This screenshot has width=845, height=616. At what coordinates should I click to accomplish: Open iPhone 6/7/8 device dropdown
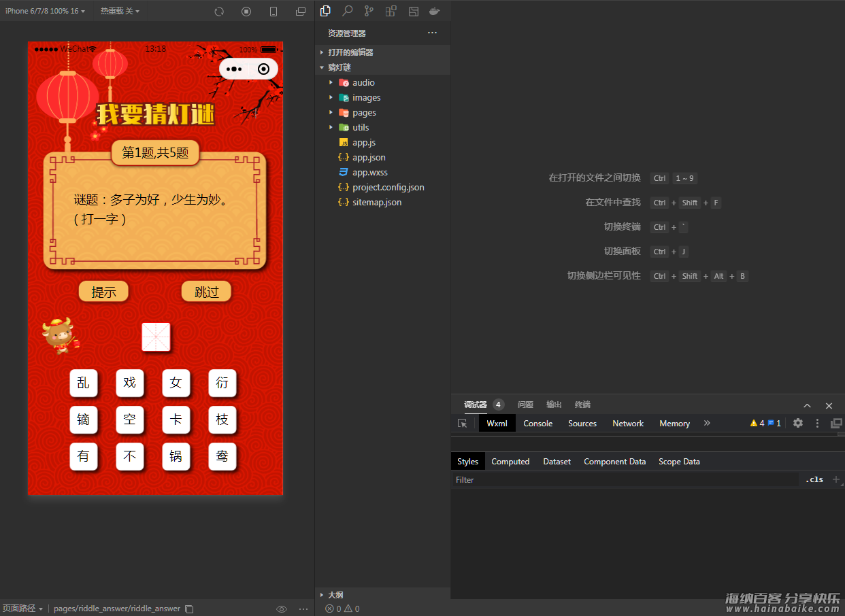pos(45,11)
